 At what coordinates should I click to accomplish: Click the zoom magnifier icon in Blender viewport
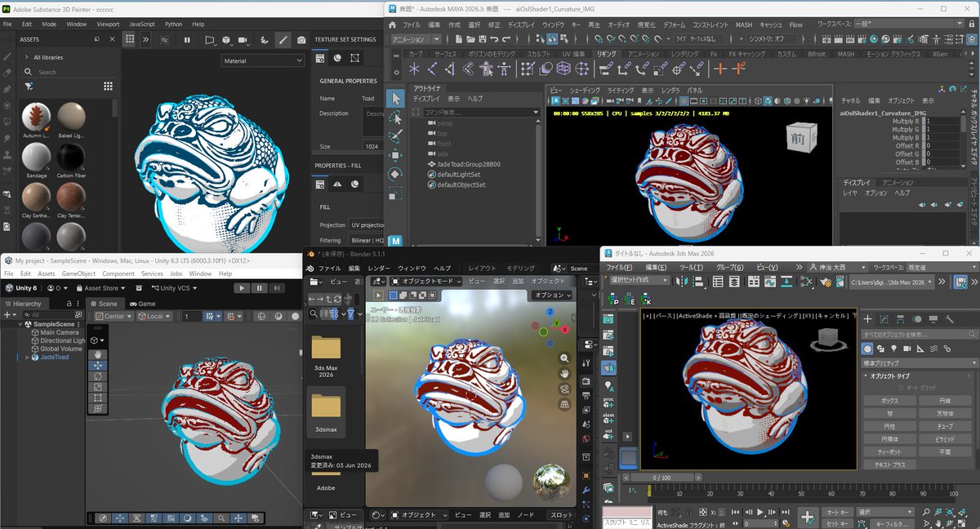tap(564, 358)
